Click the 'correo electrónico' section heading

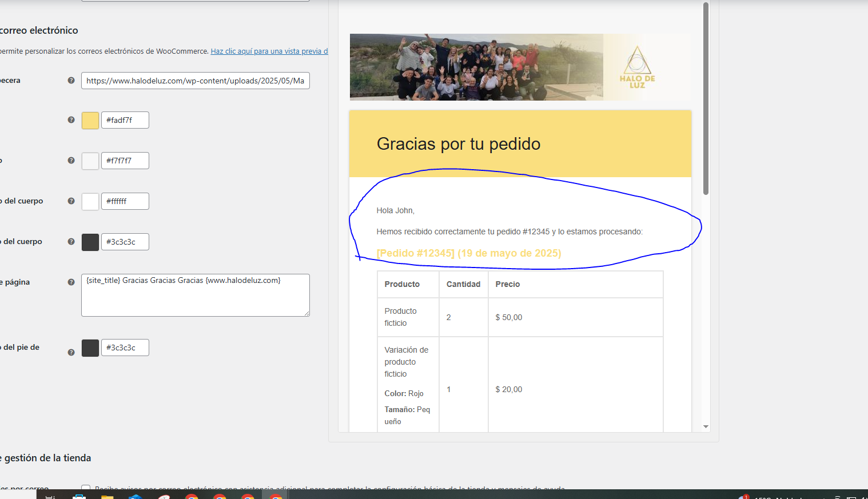click(39, 30)
